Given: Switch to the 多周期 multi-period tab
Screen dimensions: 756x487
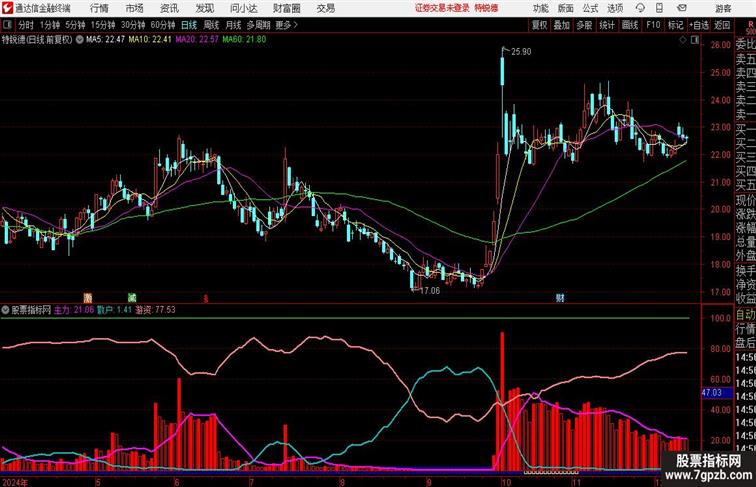Looking at the screenshot, I should [x=258, y=25].
